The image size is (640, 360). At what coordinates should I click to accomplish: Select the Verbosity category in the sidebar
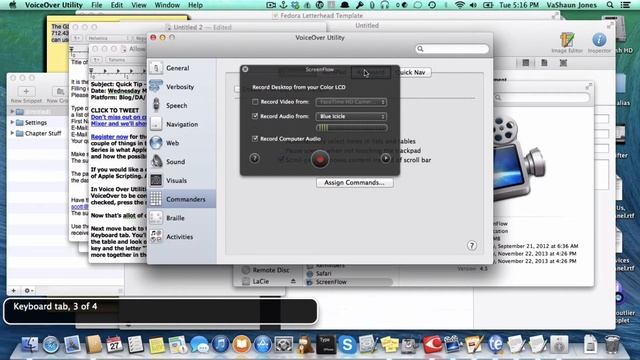[x=181, y=87]
